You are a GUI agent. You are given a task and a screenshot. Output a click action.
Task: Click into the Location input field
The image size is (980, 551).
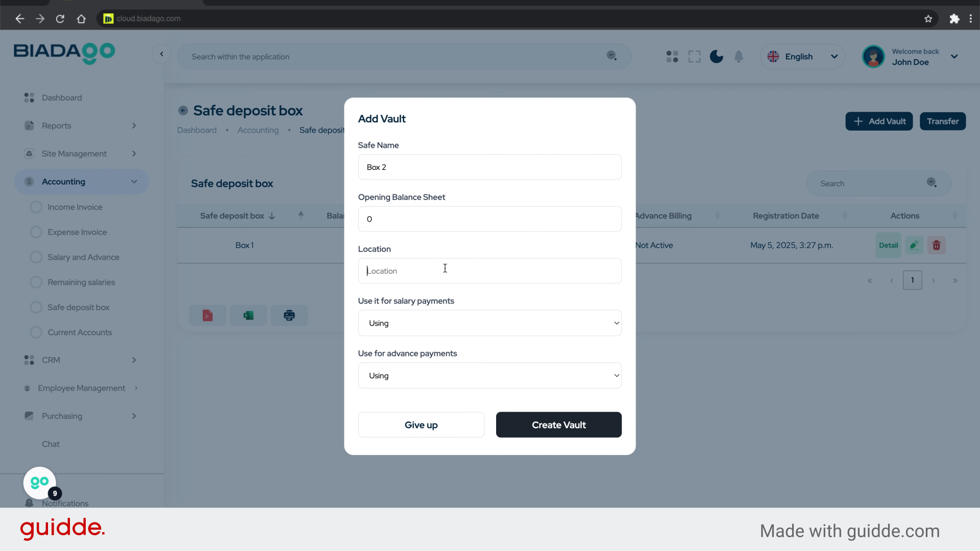(489, 271)
